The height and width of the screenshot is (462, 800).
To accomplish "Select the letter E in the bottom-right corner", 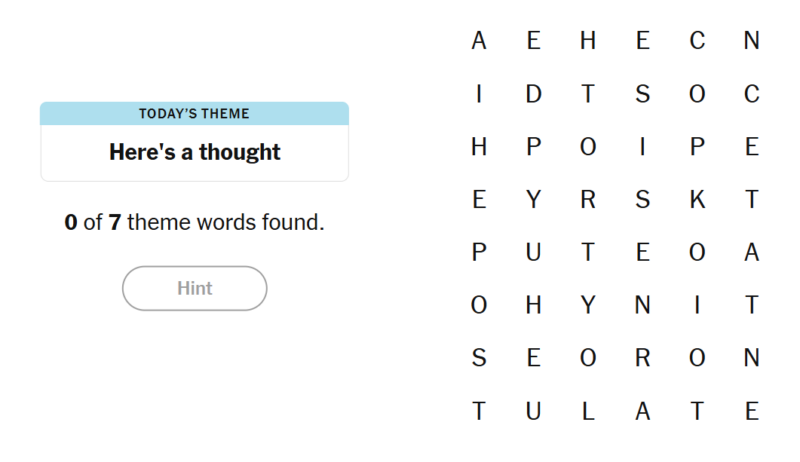I will tap(752, 411).
